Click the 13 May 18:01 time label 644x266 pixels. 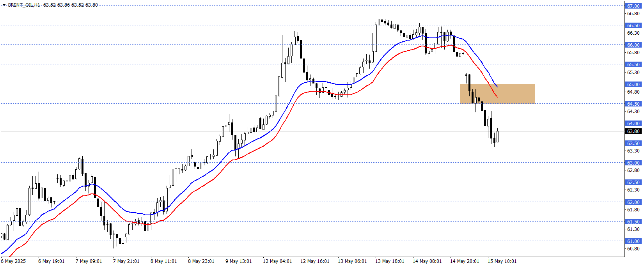point(390,261)
